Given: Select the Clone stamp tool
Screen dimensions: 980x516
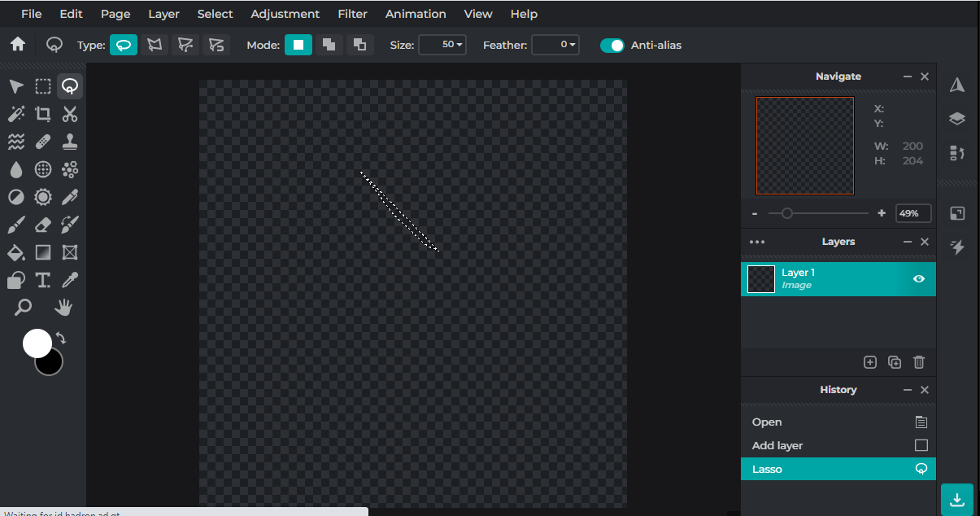Looking at the screenshot, I should [70, 142].
